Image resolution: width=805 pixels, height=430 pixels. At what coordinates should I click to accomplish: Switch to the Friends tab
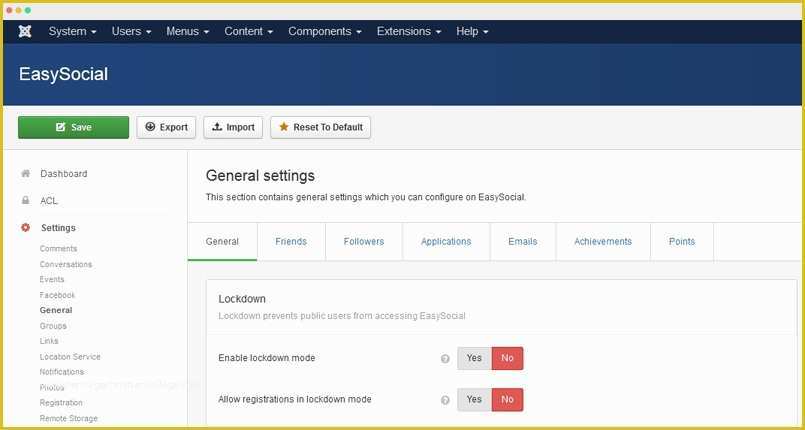click(x=291, y=242)
